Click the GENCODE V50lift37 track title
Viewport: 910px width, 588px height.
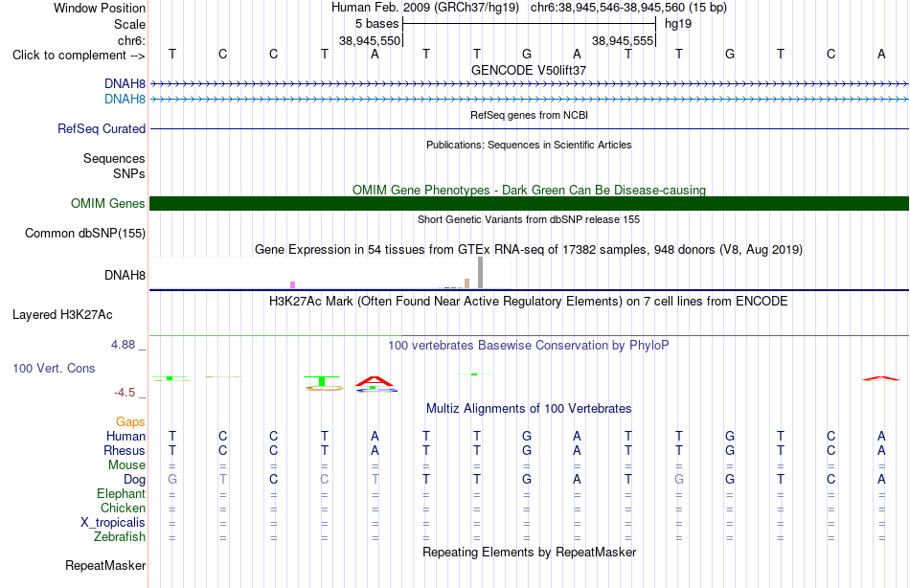point(529,70)
